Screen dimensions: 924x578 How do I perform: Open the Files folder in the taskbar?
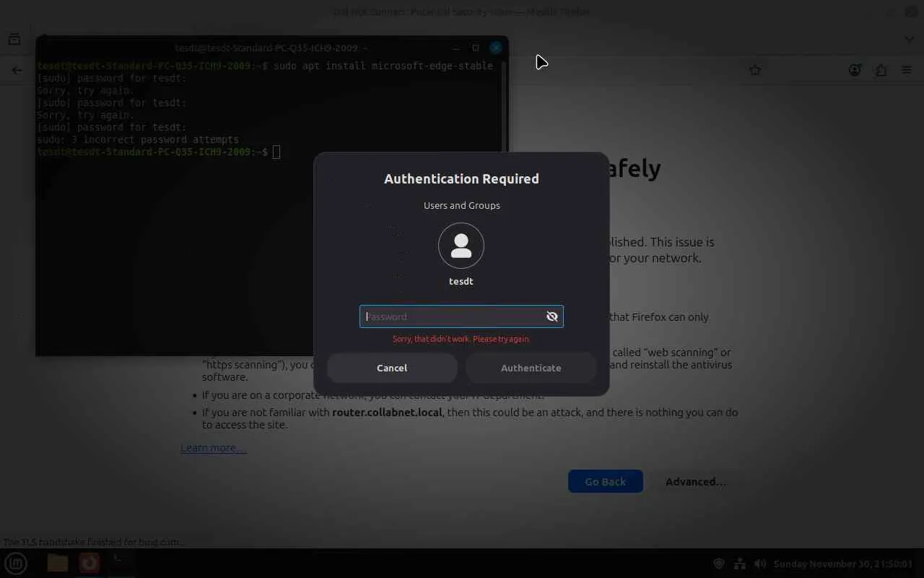[x=58, y=563]
